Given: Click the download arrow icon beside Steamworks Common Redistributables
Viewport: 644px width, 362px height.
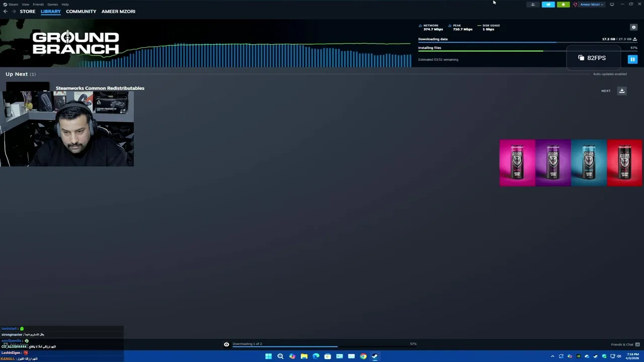Looking at the screenshot, I should [622, 91].
